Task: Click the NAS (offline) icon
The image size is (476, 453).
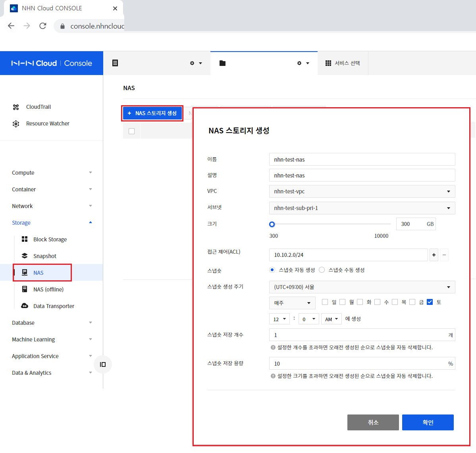Action: 25,289
